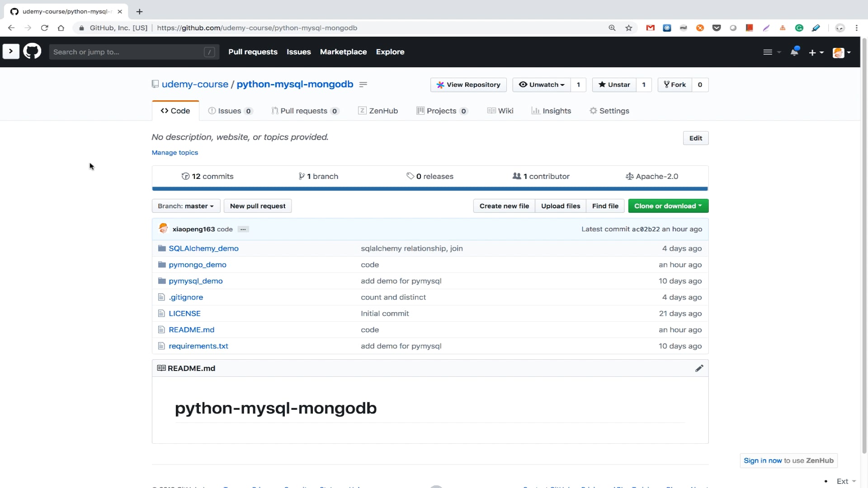
Task: Open the Gmail extension icon
Action: [x=650, y=28]
